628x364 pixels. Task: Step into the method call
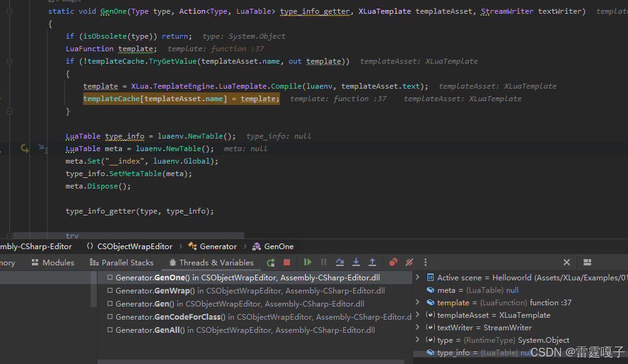356,262
